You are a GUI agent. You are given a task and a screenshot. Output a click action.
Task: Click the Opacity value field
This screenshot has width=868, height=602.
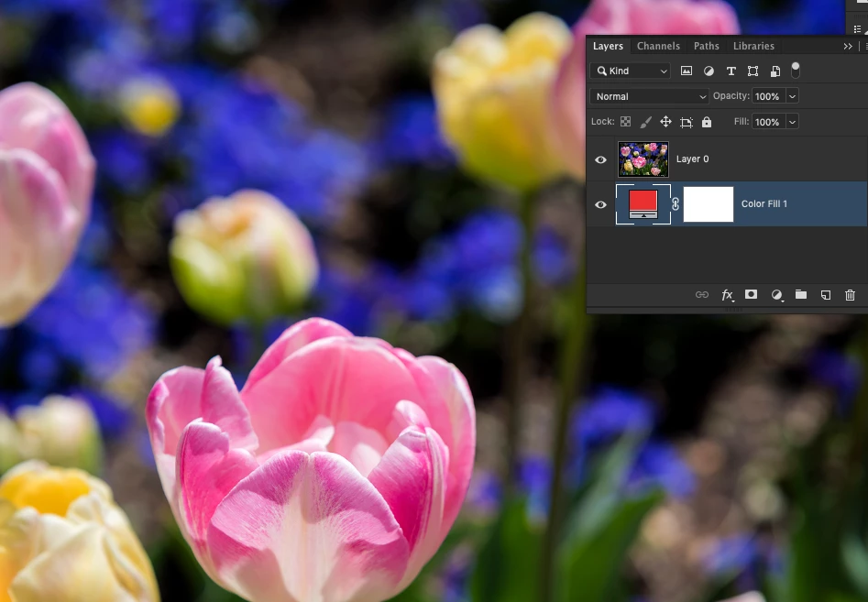coord(768,96)
